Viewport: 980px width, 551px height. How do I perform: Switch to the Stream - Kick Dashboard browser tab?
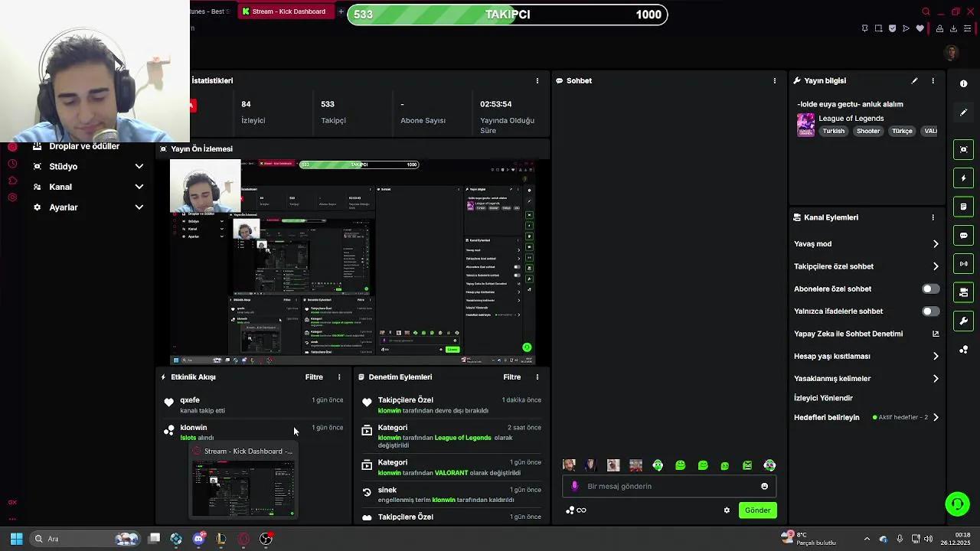pos(286,11)
